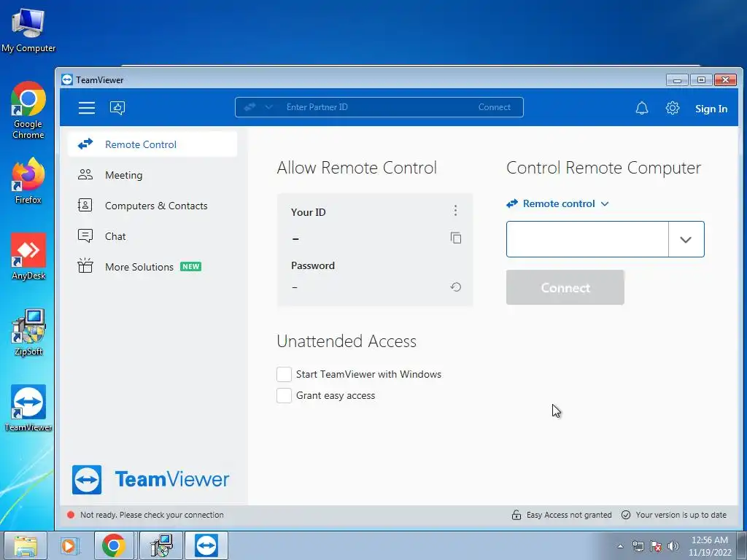
Task: Open TeamViewer settings gear
Action: (x=672, y=108)
